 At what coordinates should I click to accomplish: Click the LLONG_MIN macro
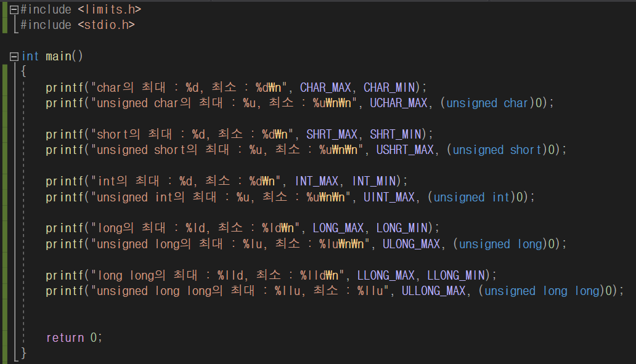pyautogui.click(x=456, y=275)
